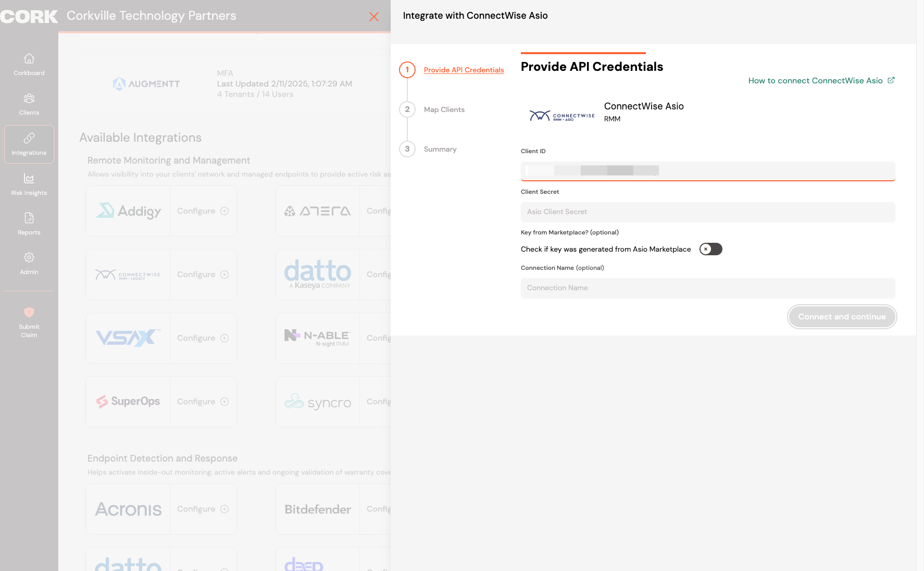This screenshot has height=571, width=924.
Task: Click the Addigy Configure plus icon
Action: [224, 211]
